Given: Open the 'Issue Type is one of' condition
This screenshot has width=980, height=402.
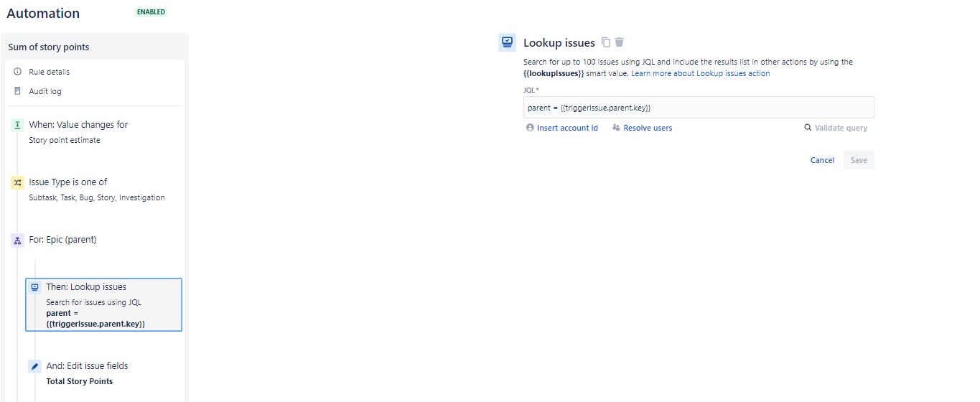Looking at the screenshot, I should 68,182.
